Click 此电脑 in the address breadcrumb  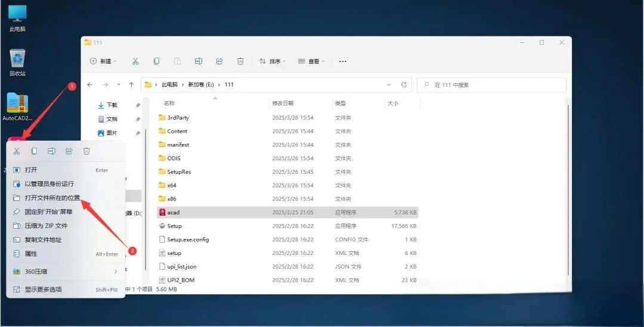point(169,85)
